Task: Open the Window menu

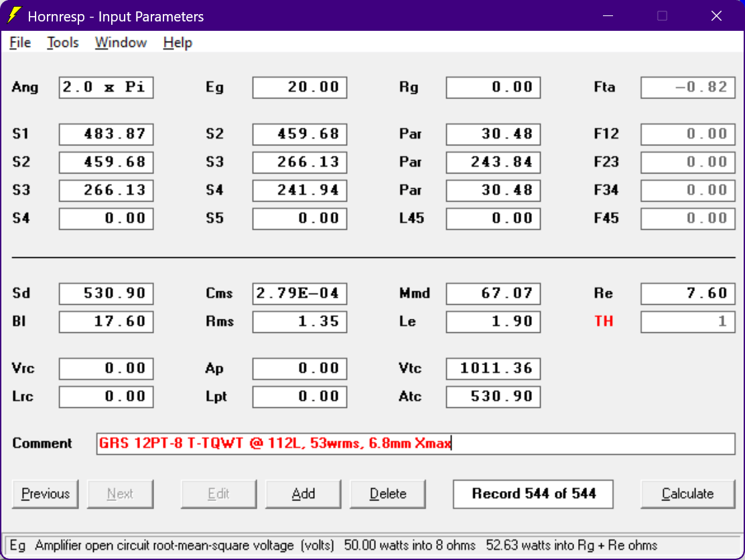Action: (121, 43)
